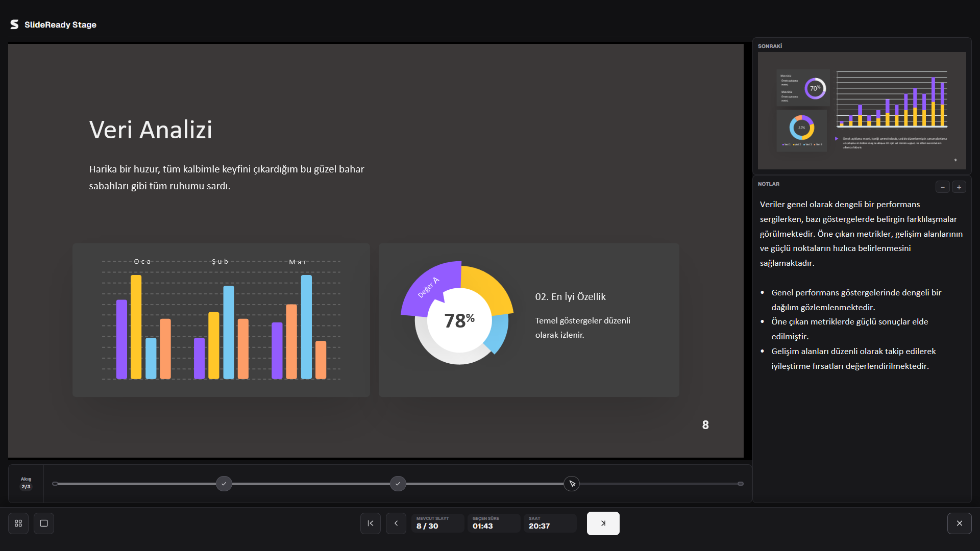The image size is (980, 551).
Task: Open the slide grid overview
Action: [18, 523]
